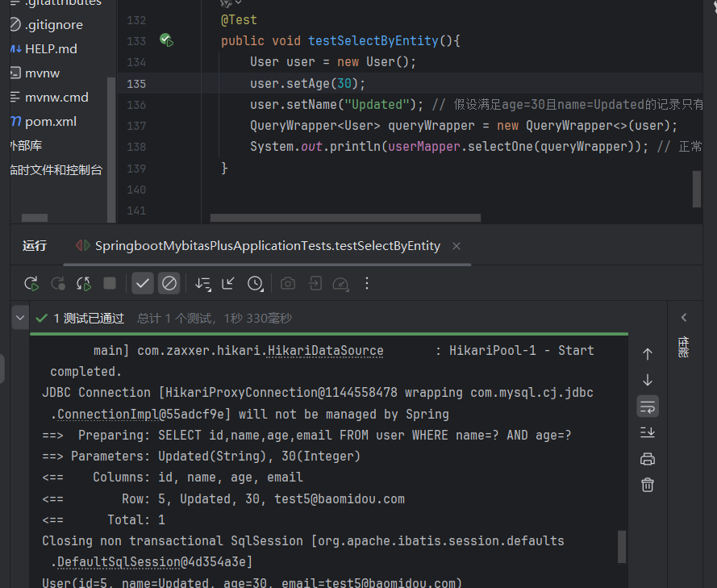
Task: Click the Row: 5, Updated line
Action: (x=223, y=498)
